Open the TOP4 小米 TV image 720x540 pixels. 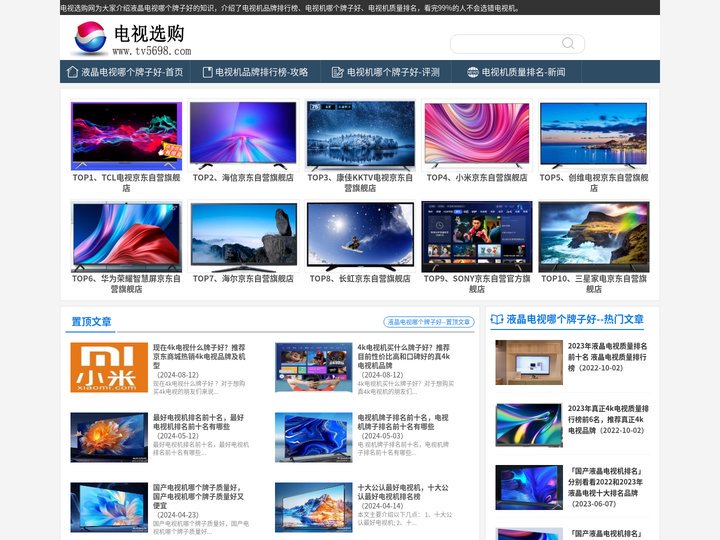click(477, 135)
